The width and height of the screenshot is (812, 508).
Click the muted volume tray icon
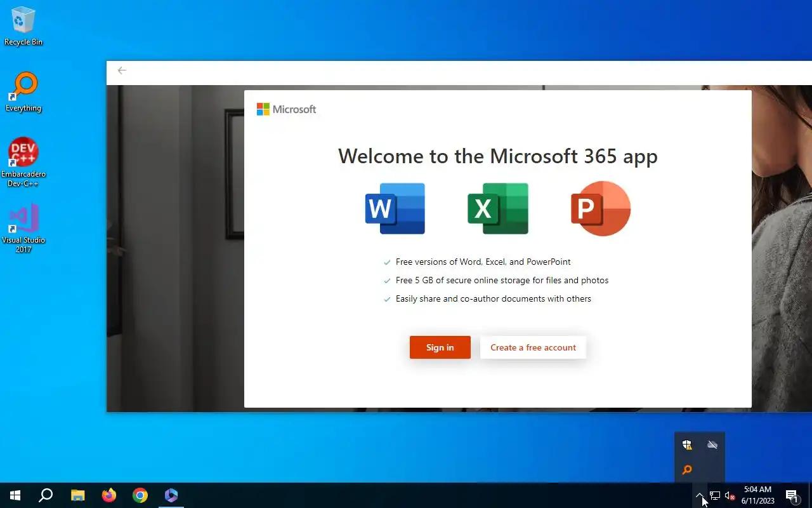pos(730,495)
